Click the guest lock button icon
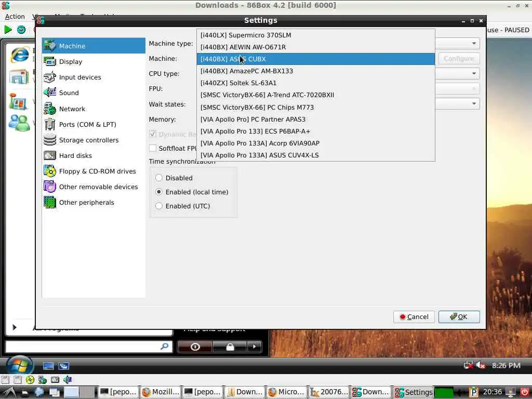532x399 pixels. click(230, 347)
